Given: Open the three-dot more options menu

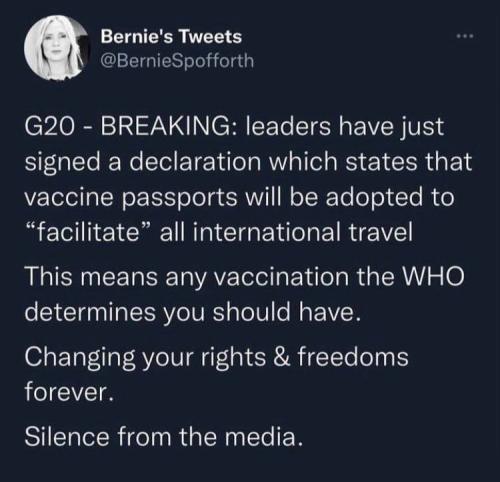Looking at the screenshot, I should pyautogui.click(x=465, y=35).
